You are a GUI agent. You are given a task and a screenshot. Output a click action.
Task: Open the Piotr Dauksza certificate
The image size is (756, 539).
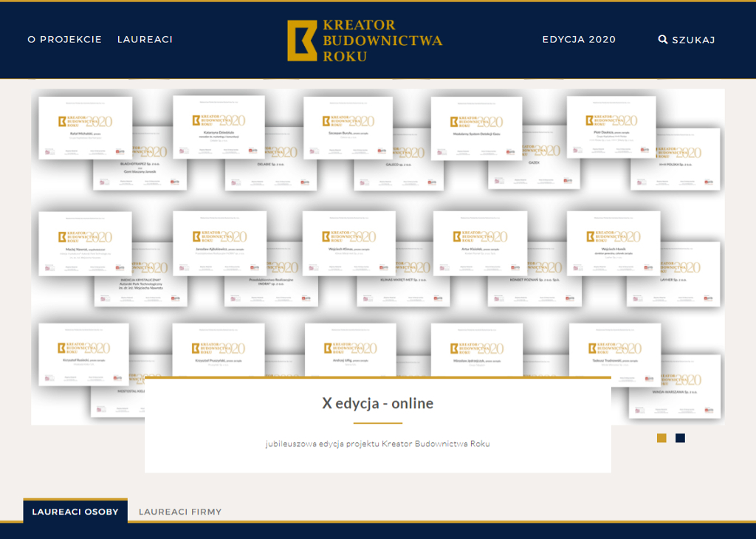[611, 127]
